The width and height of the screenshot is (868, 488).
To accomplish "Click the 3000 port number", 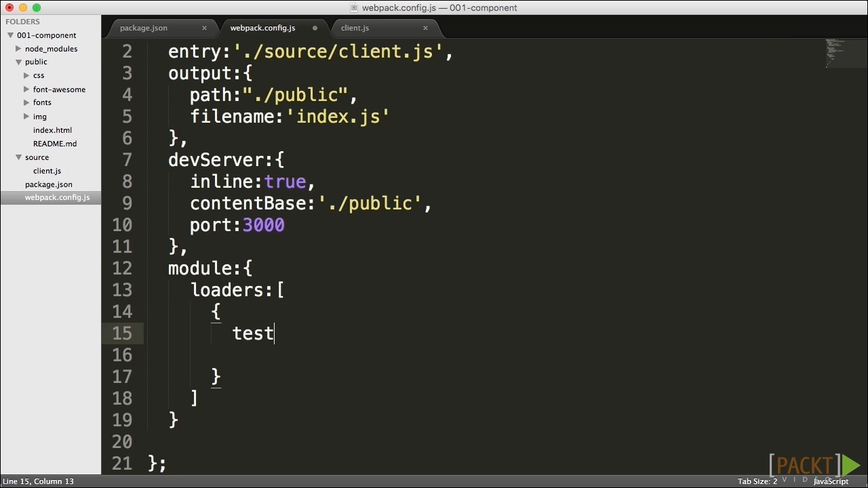I will 263,226.
